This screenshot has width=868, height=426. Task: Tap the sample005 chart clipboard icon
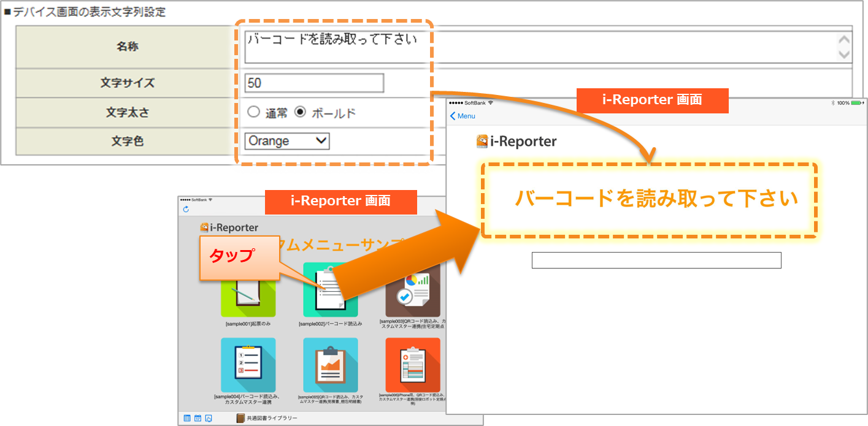pyautogui.click(x=330, y=365)
